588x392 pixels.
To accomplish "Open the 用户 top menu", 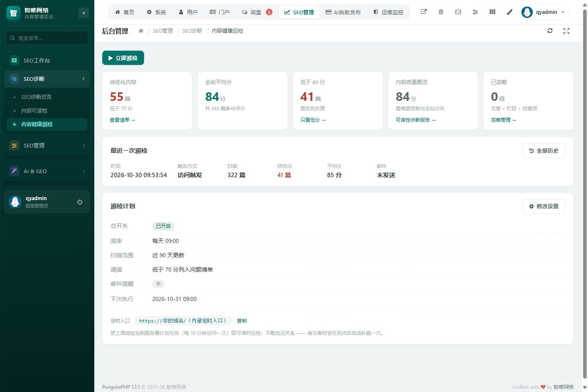I will click(x=188, y=12).
